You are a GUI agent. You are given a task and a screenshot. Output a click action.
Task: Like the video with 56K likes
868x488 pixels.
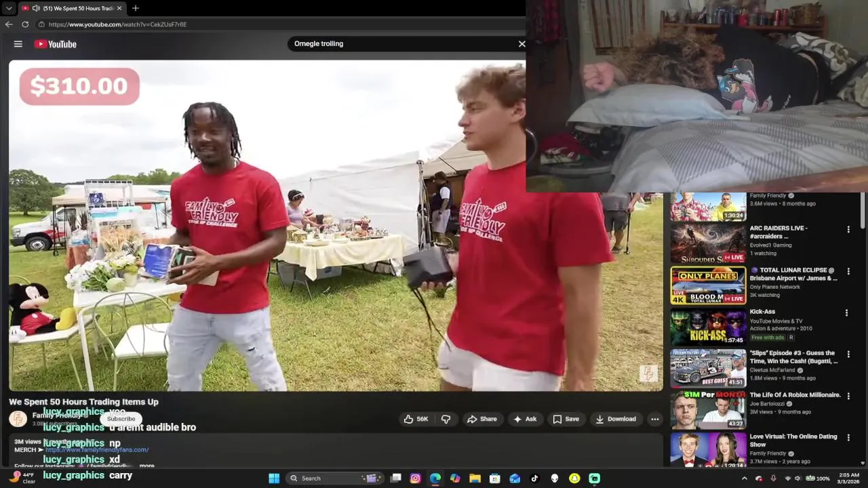coord(416,419)
